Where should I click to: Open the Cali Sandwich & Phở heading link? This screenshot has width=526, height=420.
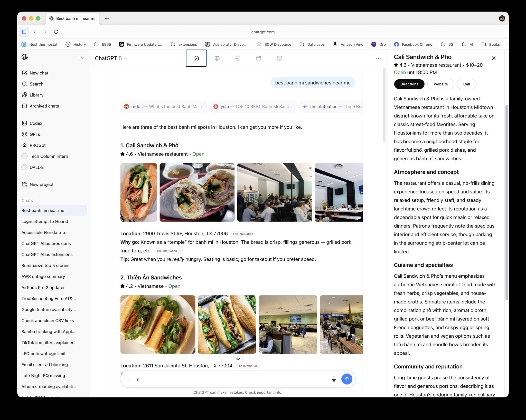click(x=152, y=145)
